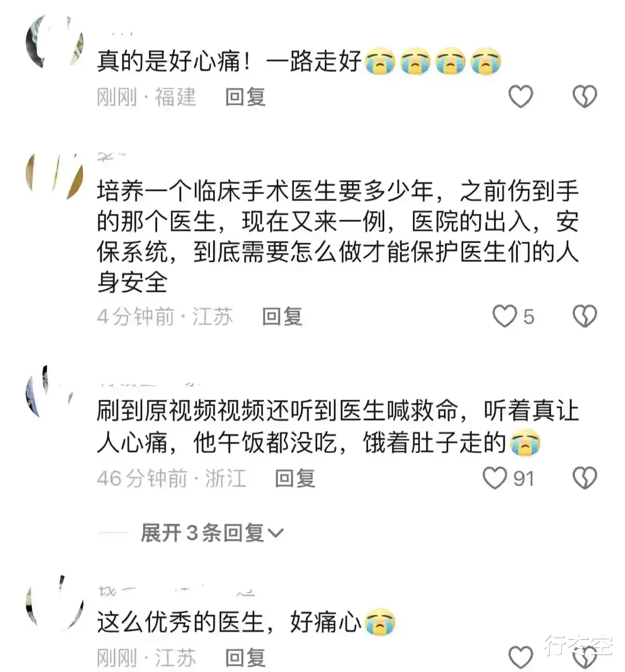Dislike the 46分钟前 Zhejiang comment
The width and height of the screenshot is (625, 672).
(585, 478)
